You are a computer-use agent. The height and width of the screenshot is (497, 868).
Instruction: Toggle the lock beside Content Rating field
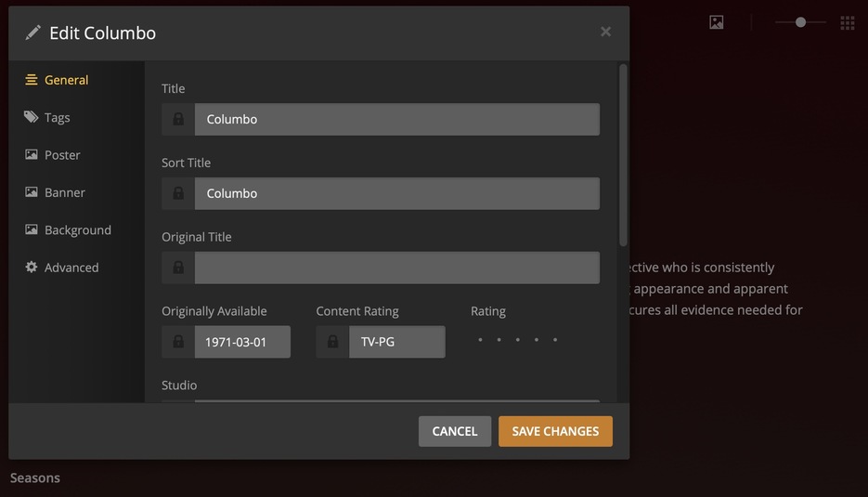point(332,342)
